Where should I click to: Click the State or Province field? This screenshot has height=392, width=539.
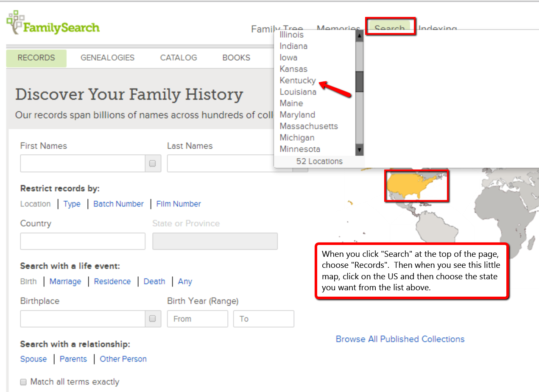215,241
